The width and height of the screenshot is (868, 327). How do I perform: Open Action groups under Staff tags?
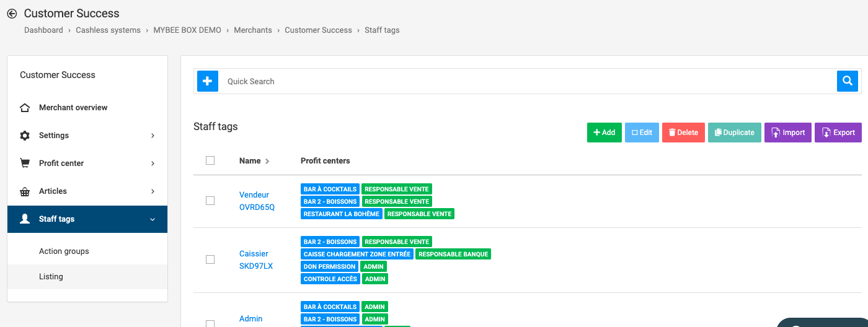(87, 251)
